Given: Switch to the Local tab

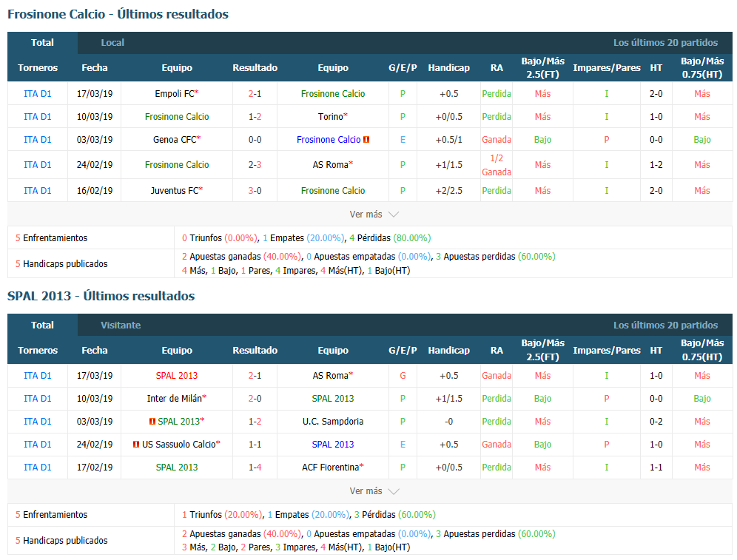Looking at the screenshot, I should [112, 43].
